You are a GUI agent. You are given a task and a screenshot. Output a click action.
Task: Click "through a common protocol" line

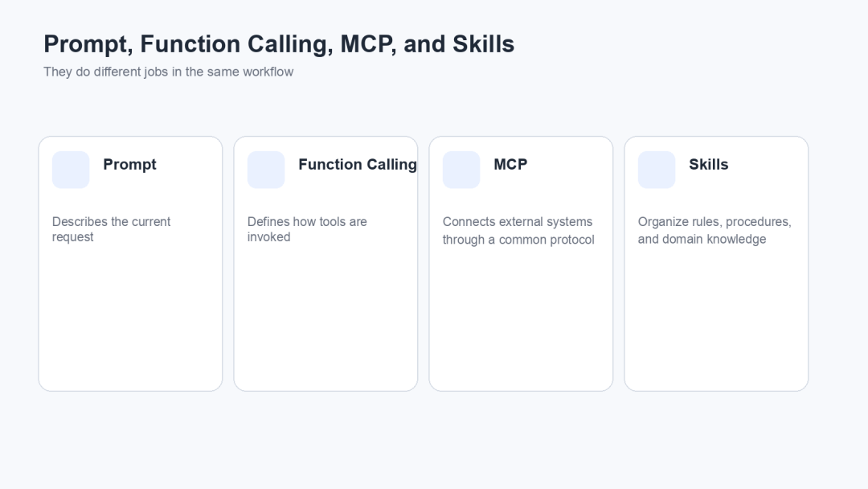pos(518,240)
